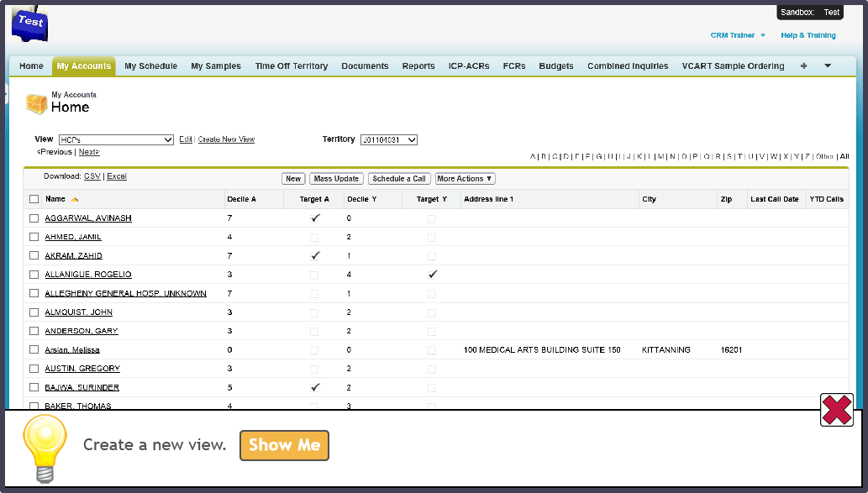Select the checkbox for ANDERSON, GARY
Screen dimensions: 868x493
click(34, 331)
